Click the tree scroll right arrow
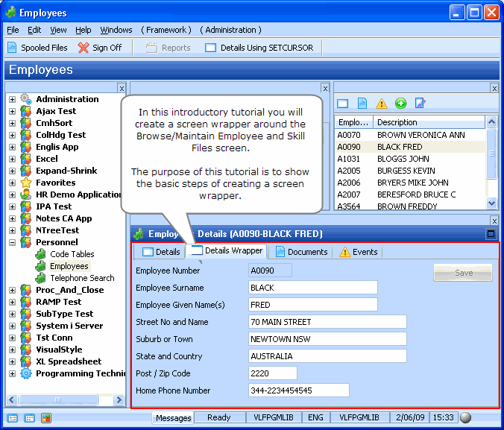This screenshot has width=504, height=430. pyautogui.click(x=119, y=399)
